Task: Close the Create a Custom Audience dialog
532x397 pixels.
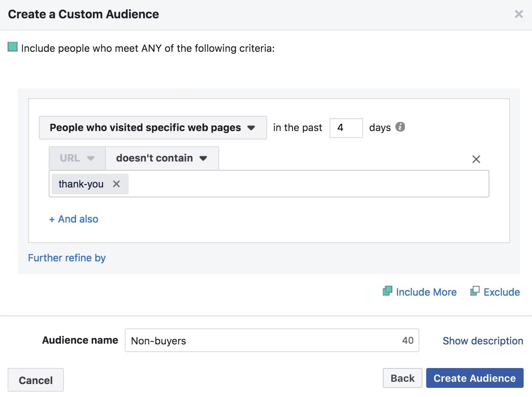Action: [x=518, y=14]
